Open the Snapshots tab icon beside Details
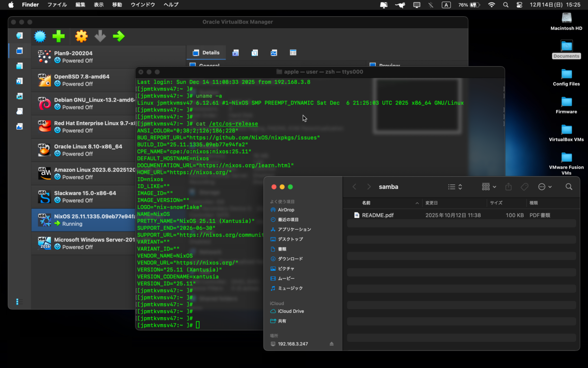The image size is (588, 368). 236,53
